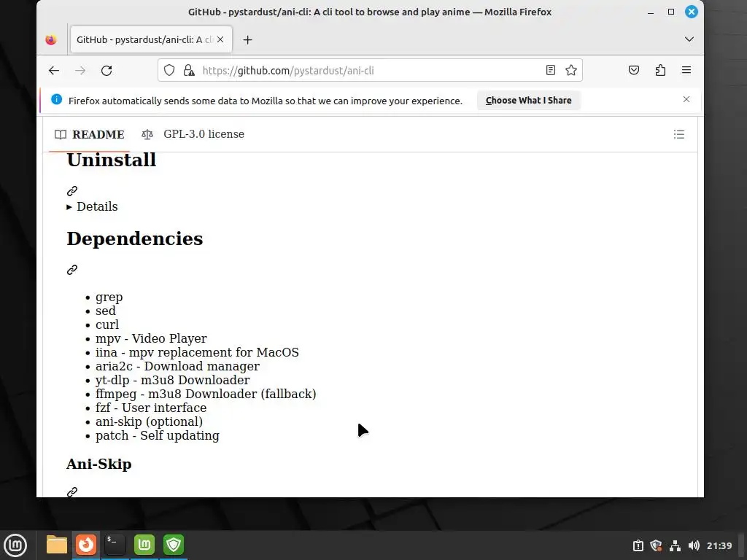Screen dimensions: 747x560
Task: Bookmark this page with the star
Action: click(x=571, y=71)
